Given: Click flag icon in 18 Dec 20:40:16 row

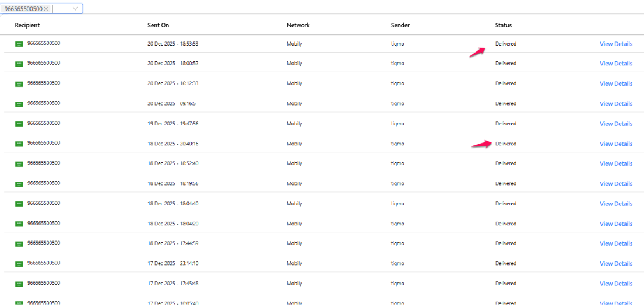Looking at the screenshot, I should tap(19, 144).
